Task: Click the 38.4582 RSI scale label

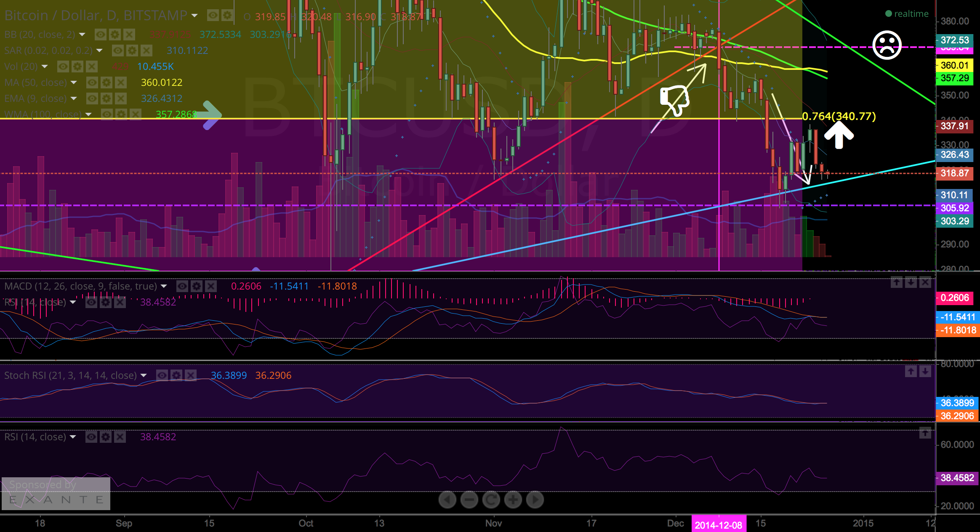Action: coord(957,478)
